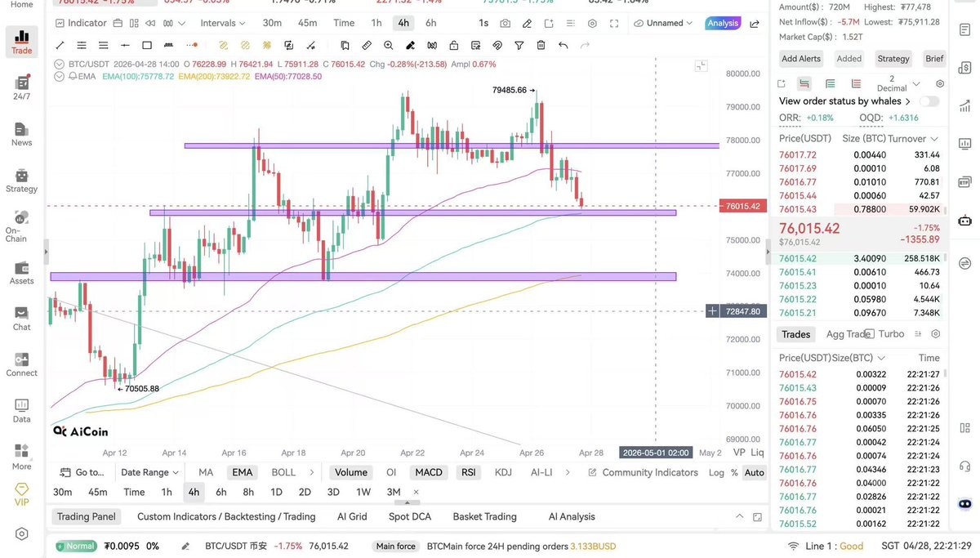Open the AI Grid tab
This screenshot has height=558, width=980.
click(x=352, y=516)
